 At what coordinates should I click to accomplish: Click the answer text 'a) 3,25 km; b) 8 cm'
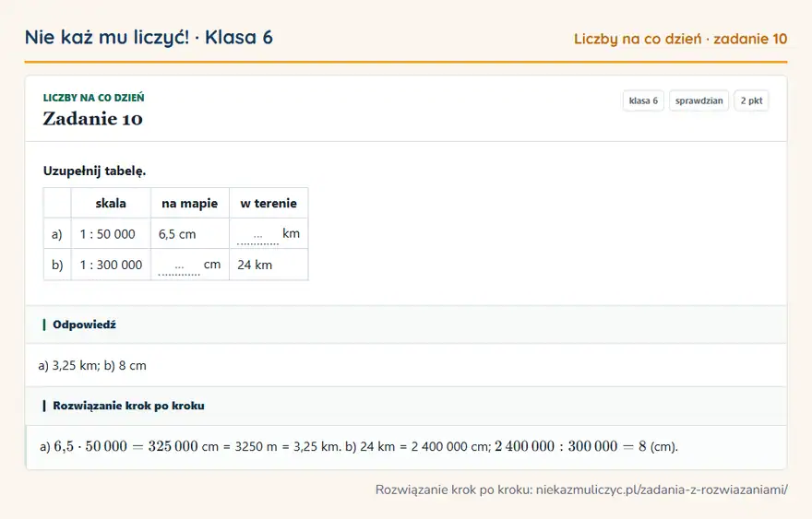tap(92, 365)
